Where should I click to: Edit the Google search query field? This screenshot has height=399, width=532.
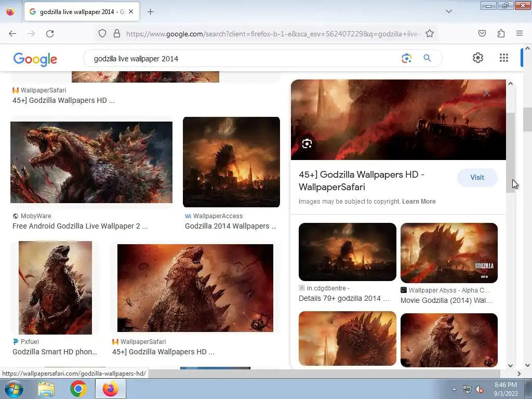tap(244, 59)
